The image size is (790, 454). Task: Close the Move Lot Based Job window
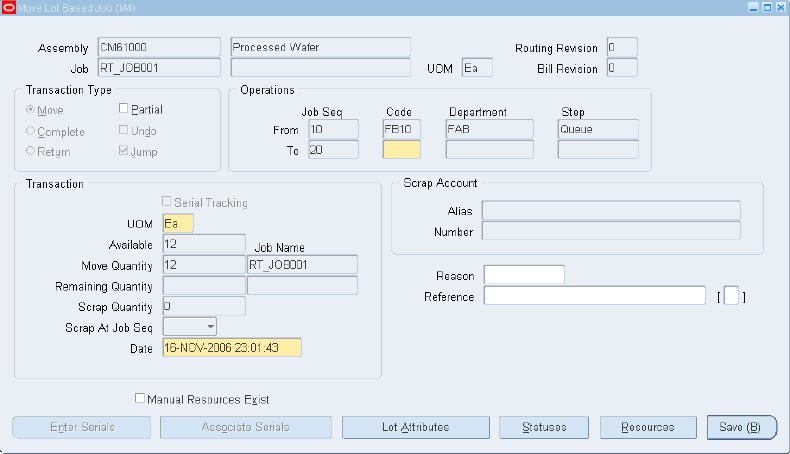(x=780, y=8)
